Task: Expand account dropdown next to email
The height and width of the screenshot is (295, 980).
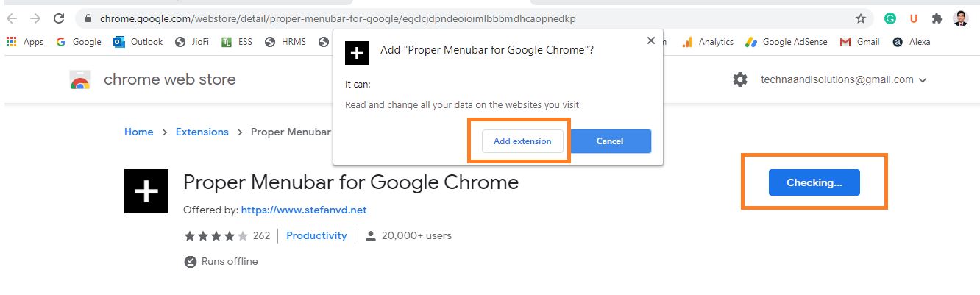Action: tap(923, 80)
